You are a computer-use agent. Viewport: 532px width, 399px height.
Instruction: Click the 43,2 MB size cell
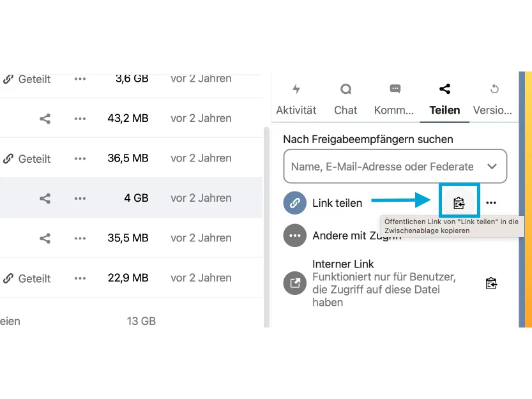pyautogui.click(x=128, y=118)
